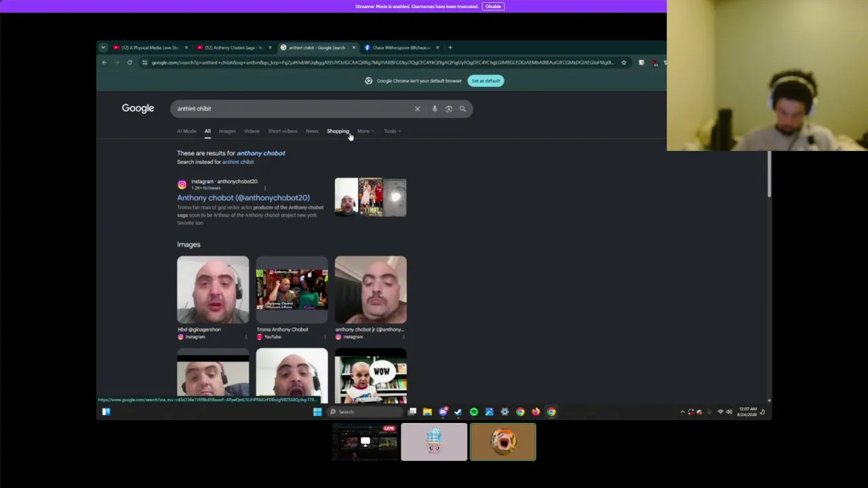
Task: Click the Chrome address bar URL
Action: pos(383,62)
